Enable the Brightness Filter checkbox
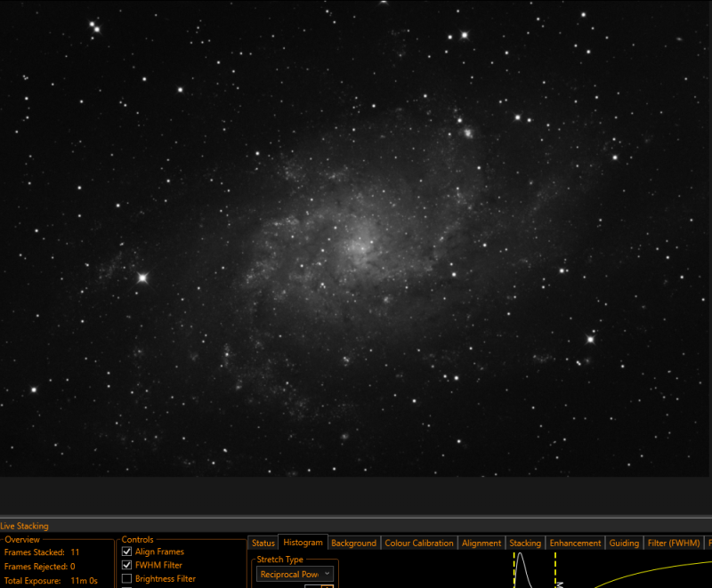 [x=126, y=578]
